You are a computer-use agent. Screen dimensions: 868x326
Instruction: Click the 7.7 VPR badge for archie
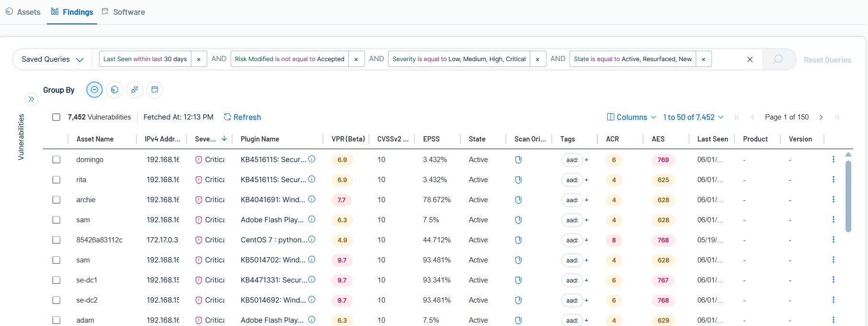click(x=342, y=200)
